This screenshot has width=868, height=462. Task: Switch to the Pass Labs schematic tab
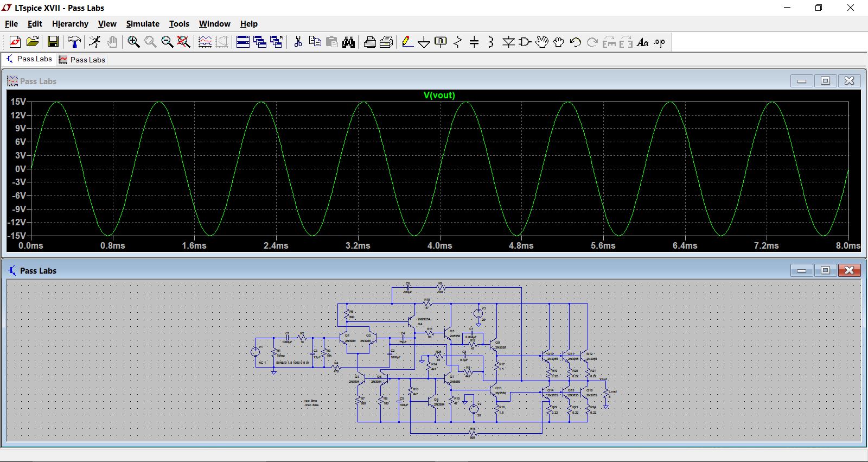point(29,59)
